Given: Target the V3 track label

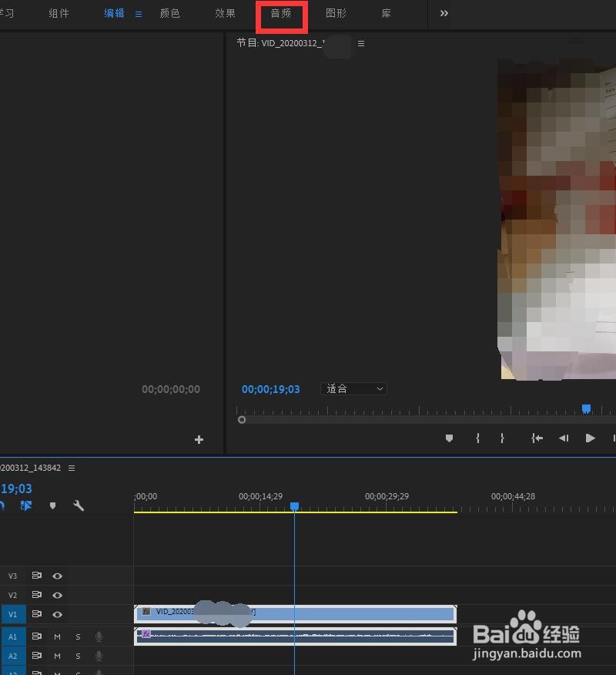Looking at the screenshot, I should tap(12, 576).
